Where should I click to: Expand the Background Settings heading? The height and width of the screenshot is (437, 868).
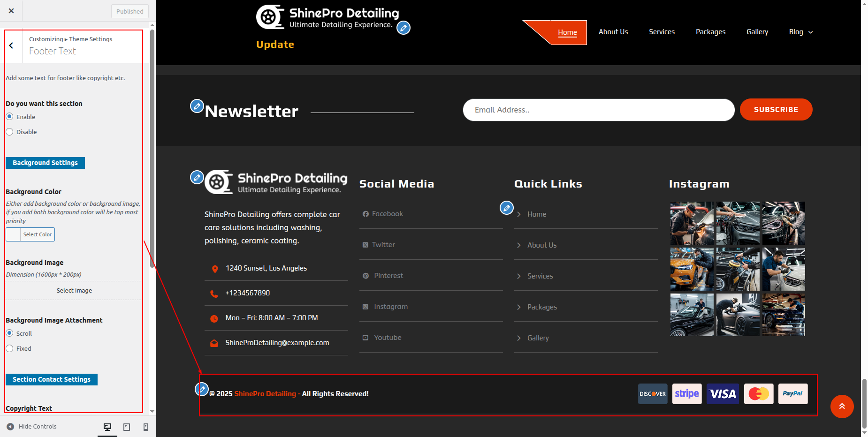45,163
